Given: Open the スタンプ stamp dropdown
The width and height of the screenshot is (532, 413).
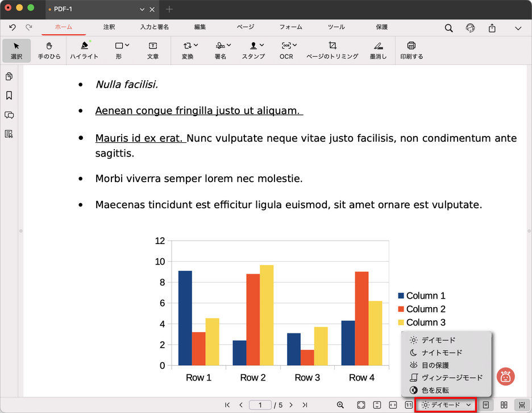Looking at the screenshot, I should tap(253, 50).
